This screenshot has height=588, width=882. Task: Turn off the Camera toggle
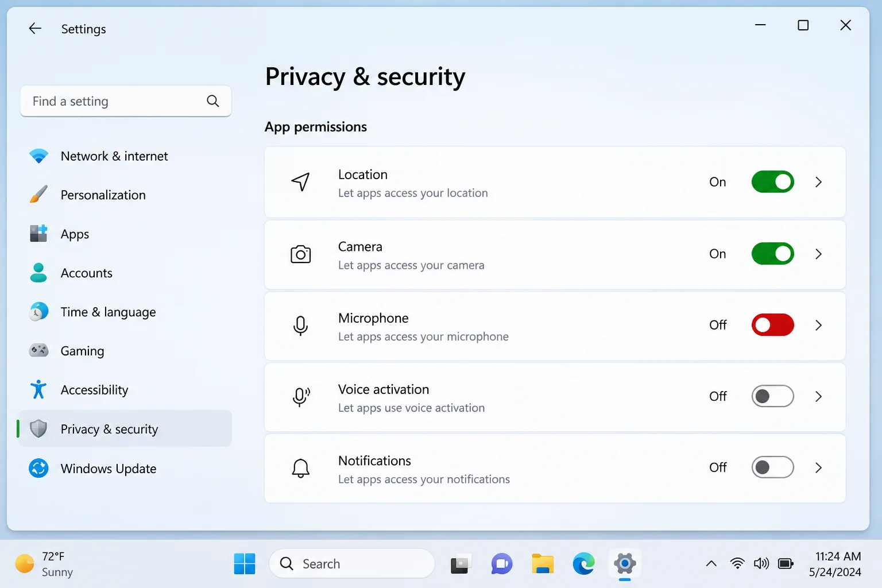point(773,254)
